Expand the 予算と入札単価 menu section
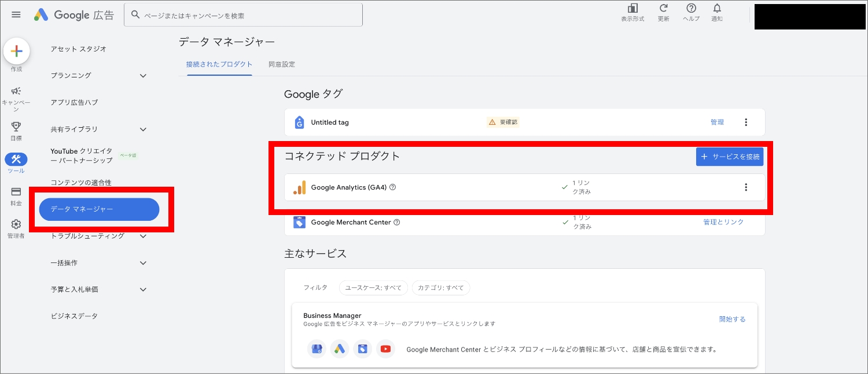Image resolution: width=868 pixels, height=374 pixels. [x=143, y=290]
